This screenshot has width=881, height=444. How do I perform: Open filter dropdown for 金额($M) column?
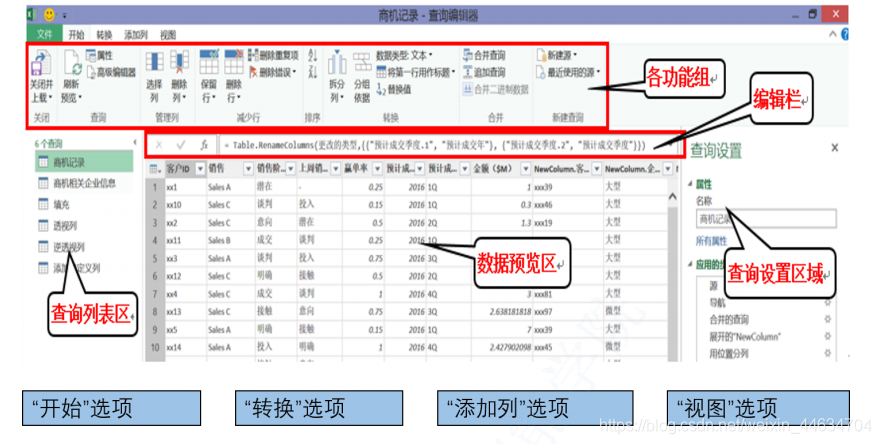[525, 169]
